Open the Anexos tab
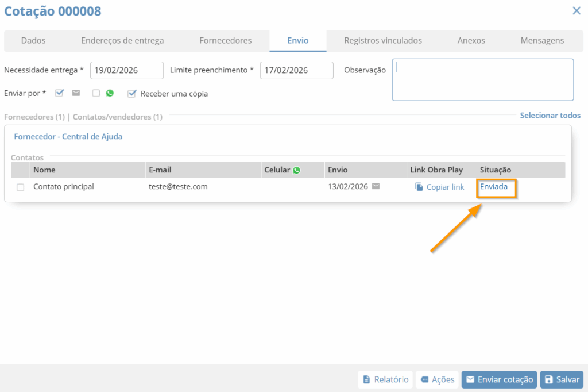The width and height of the screenshot is (588, 392). pyautogui.click(x=471, y=41)
